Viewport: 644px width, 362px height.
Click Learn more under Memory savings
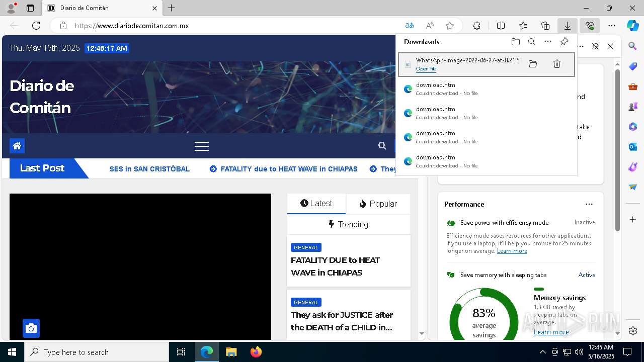(551, 332)
